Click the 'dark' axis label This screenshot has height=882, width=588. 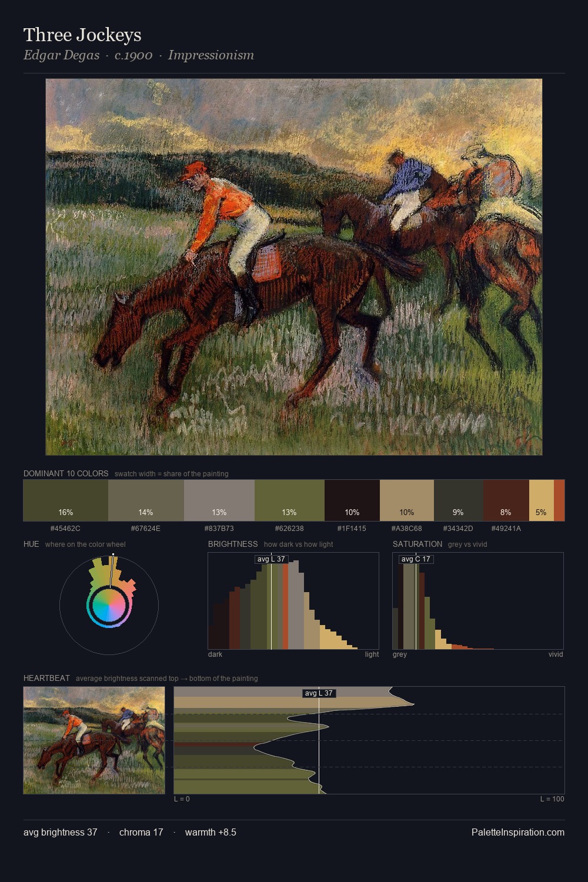click(215, 654)
